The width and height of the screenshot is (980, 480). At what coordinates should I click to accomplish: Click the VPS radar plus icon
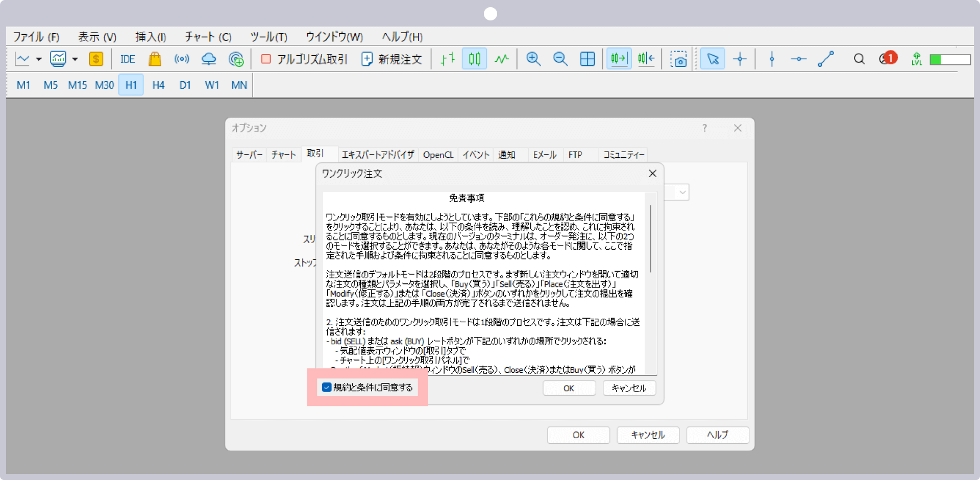[236, 59]
